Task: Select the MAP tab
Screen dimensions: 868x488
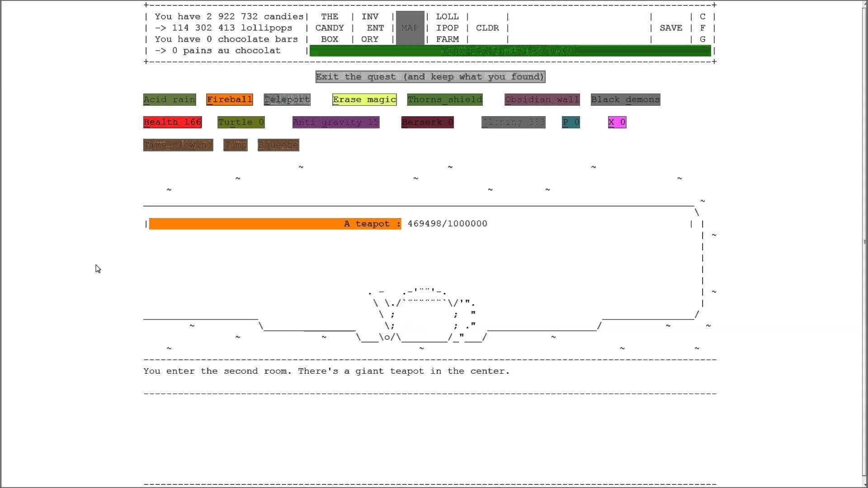Action: (x=410, y=28)
